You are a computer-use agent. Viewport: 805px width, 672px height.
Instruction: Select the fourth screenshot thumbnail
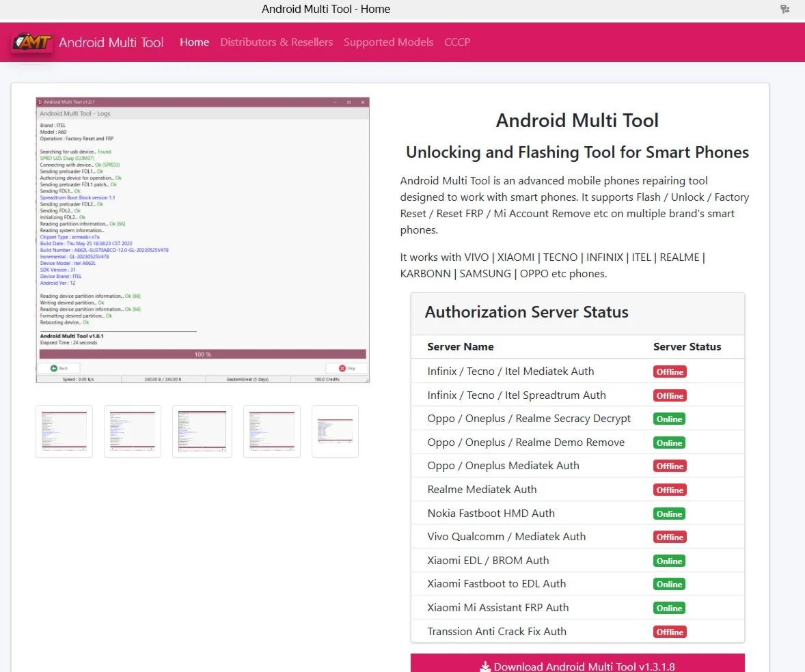(272, 431)
